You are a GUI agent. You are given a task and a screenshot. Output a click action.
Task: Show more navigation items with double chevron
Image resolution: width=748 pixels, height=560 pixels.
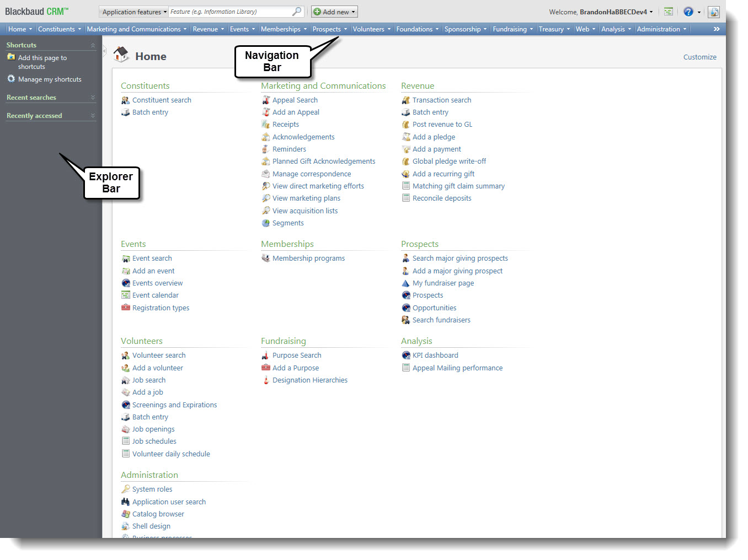(x=716, y=29)
